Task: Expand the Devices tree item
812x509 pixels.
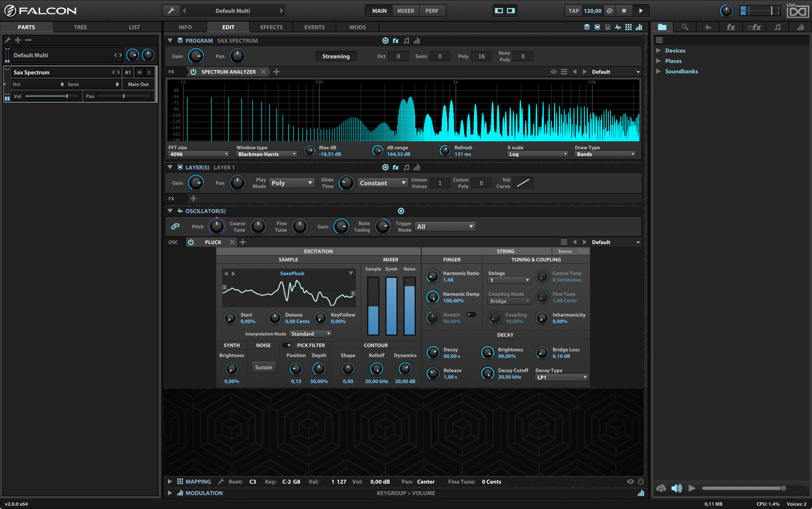Action: [659, 50]
